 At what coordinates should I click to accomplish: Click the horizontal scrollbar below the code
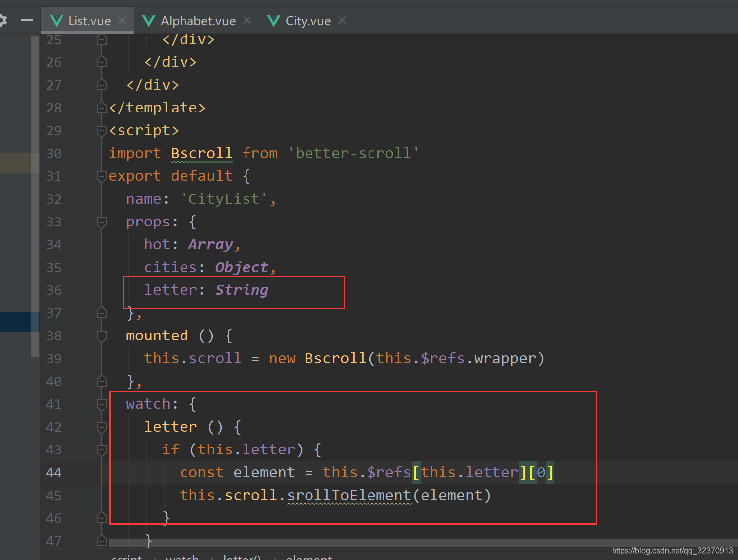pyautogui.click(x=423, y=542)
